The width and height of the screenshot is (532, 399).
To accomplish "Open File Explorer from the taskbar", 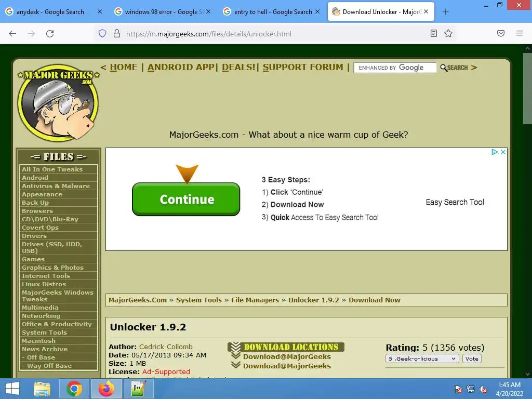I will coord(42,389).
